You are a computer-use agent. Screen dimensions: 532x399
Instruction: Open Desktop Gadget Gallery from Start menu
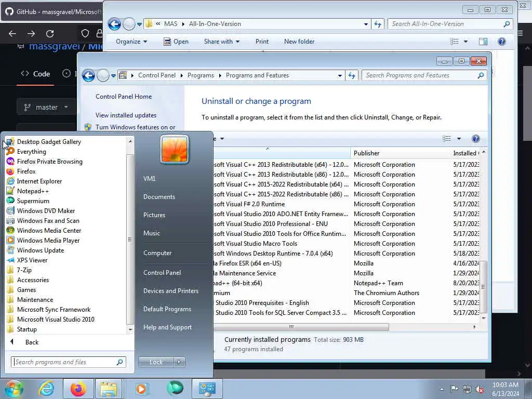click(49, 142)
